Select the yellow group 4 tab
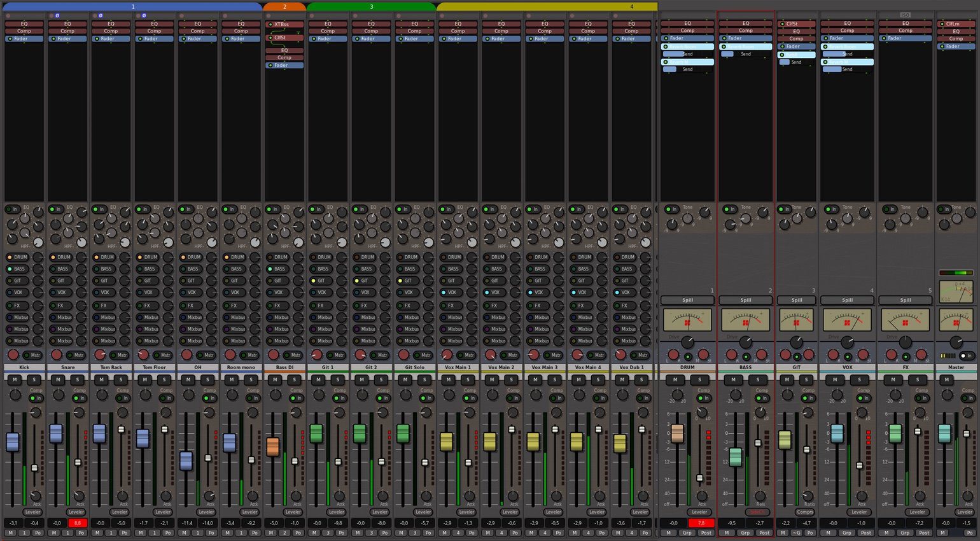Screen dimensions: 980x541 547,6
